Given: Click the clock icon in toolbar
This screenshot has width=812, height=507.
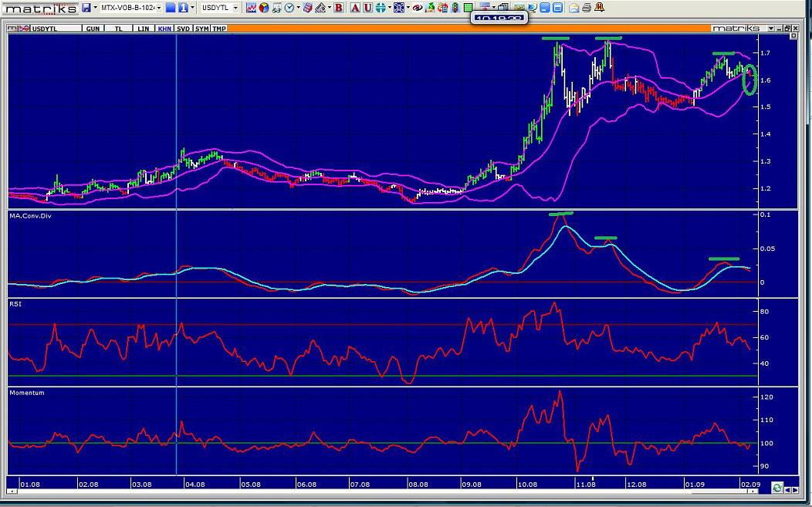Looking at the screenshot, I should click(289, 8).
